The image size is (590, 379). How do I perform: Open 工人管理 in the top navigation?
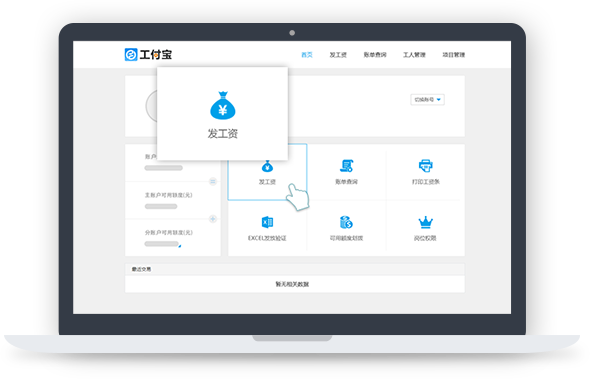(x=414, y=55)
